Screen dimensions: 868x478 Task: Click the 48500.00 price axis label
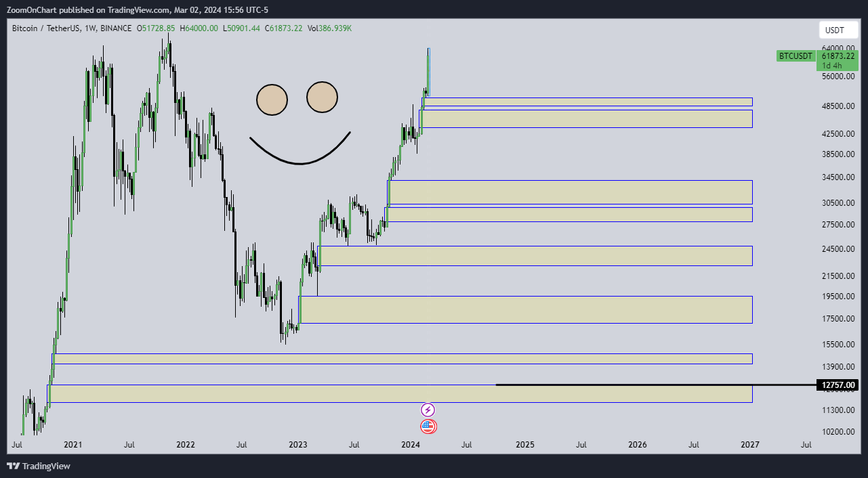tap(838, 106)
